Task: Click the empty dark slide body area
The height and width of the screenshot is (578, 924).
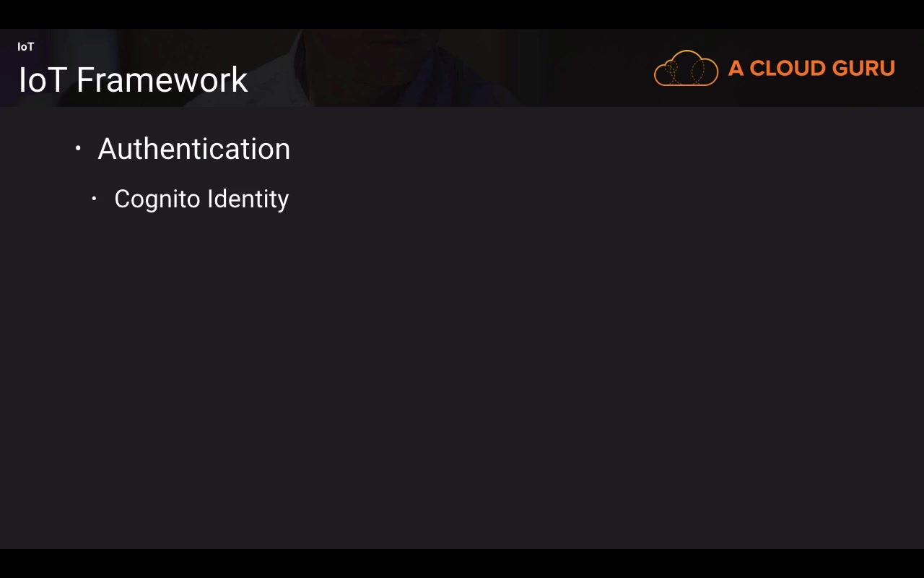Action: 462,376
